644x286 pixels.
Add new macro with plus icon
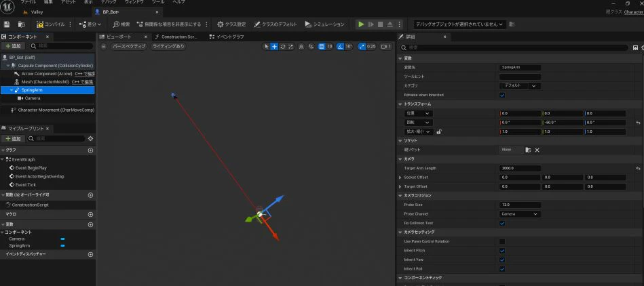[90, 214]
